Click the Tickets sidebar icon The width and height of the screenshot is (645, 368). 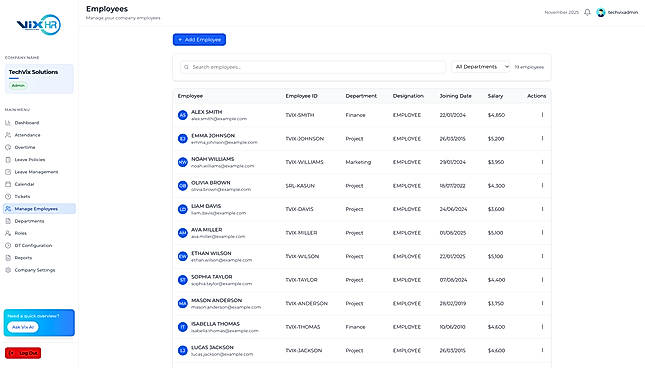8,197
